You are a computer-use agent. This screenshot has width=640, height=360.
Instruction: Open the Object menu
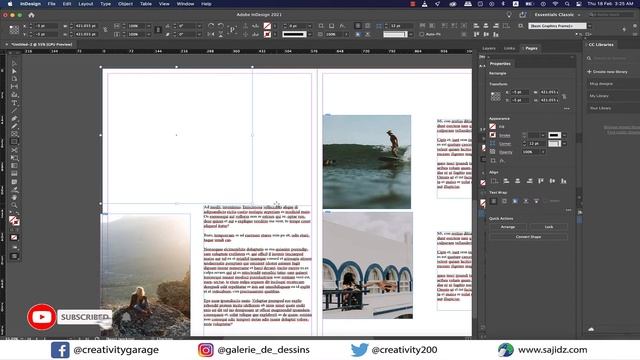tap(125, 4)
